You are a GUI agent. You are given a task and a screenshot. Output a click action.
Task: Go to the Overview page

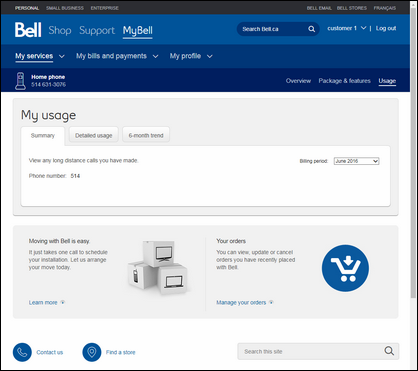coord(298,81)
